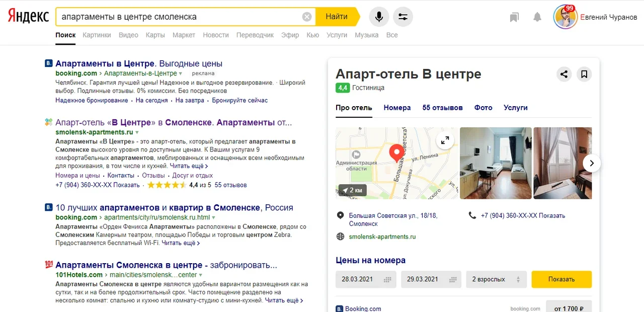Open calendar icon in 29.03.2021 field
Viewport: 644px width, 312px height.
tap(452, 279)
